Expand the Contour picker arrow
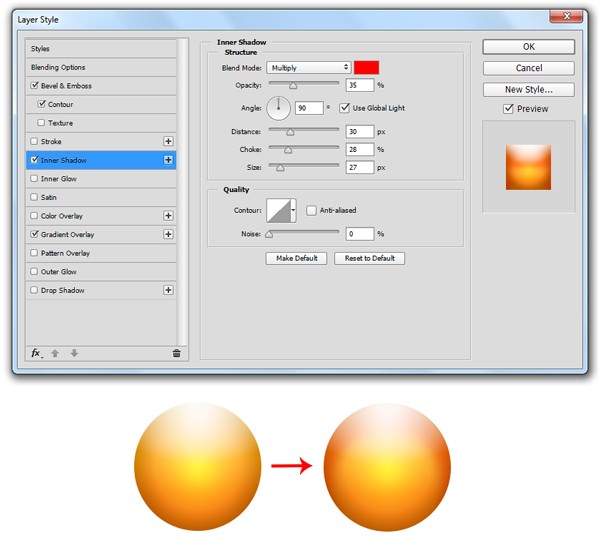Viewport: 600px width, 547px height. pos(293,210)
